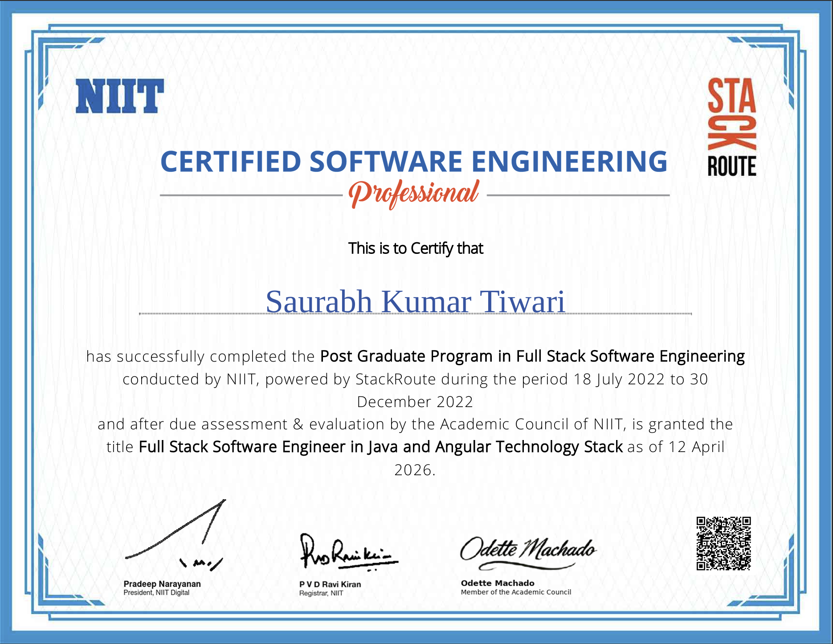The image size is (833, 644).
Task: Click the red 'Professional' script text
Action: coord(414,194)
